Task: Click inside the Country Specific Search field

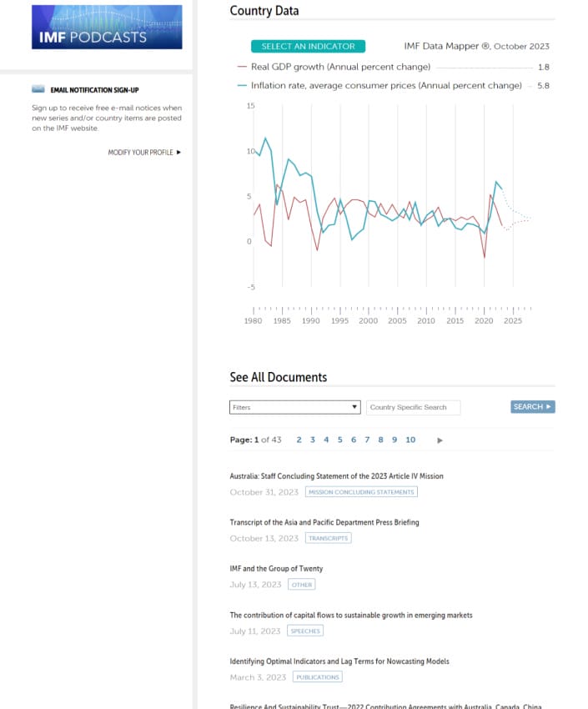Action: point(415,406)
